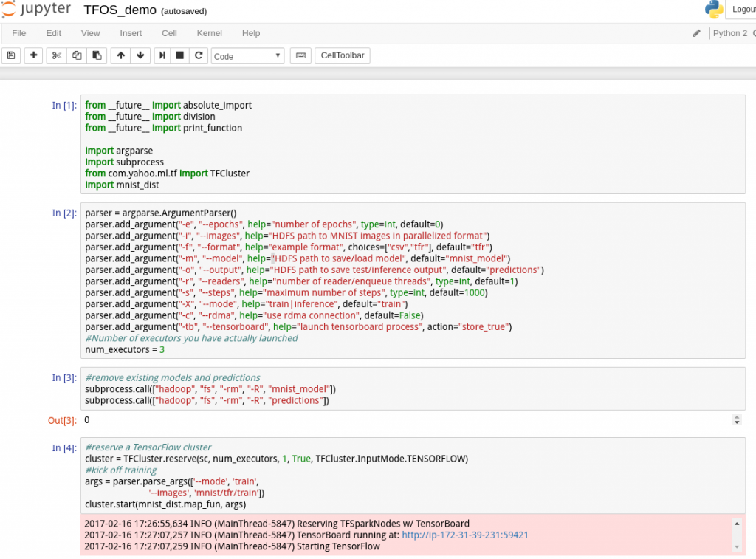Restart the kernel with the refresh icon
The height and width of the screenshot is (559, 756).
pyautogui.click(x=198, y=55)
